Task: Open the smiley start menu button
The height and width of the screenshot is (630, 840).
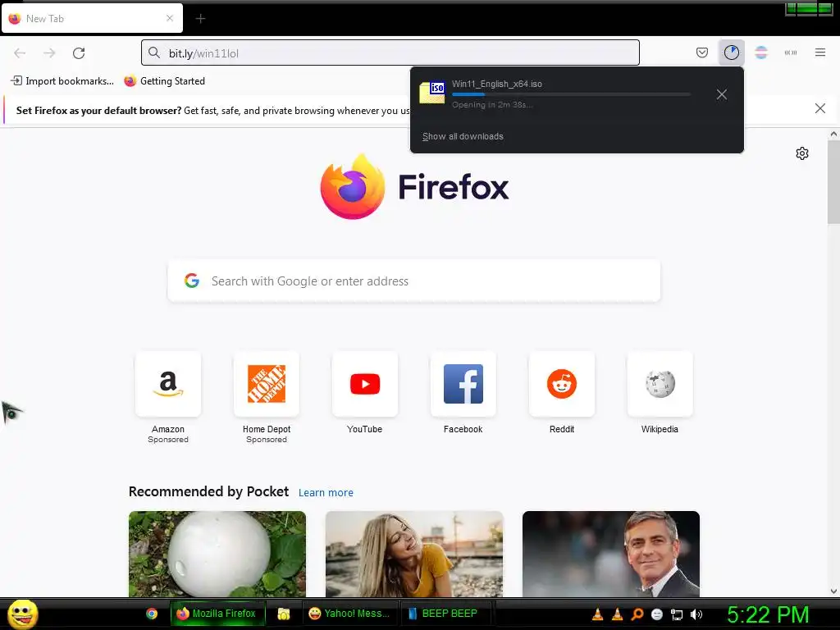Action: (22, 614)
